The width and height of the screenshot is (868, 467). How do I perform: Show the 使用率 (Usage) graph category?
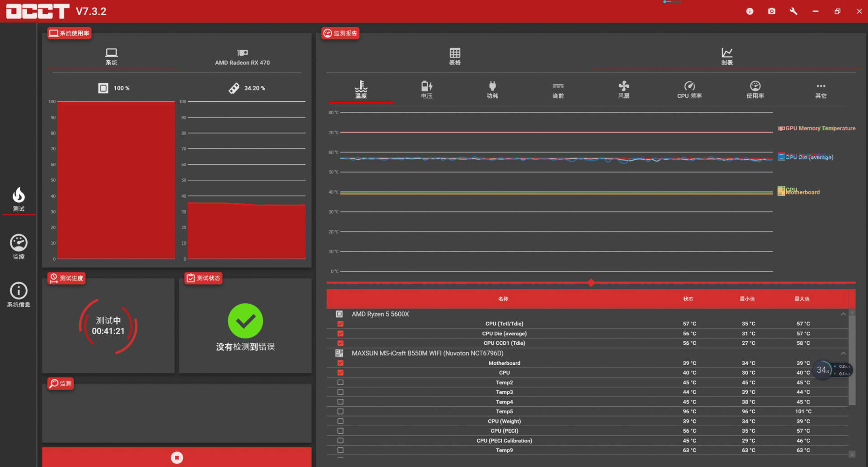755,90
